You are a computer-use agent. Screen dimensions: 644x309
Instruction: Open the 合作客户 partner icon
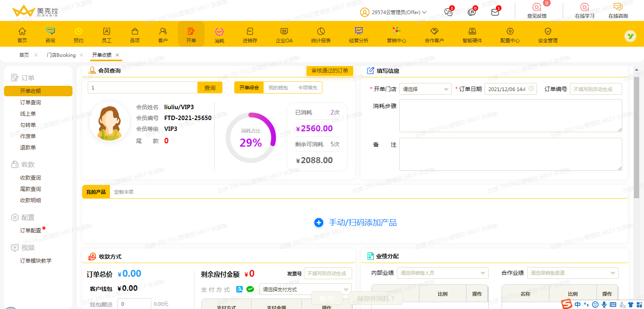click(434, 31)
